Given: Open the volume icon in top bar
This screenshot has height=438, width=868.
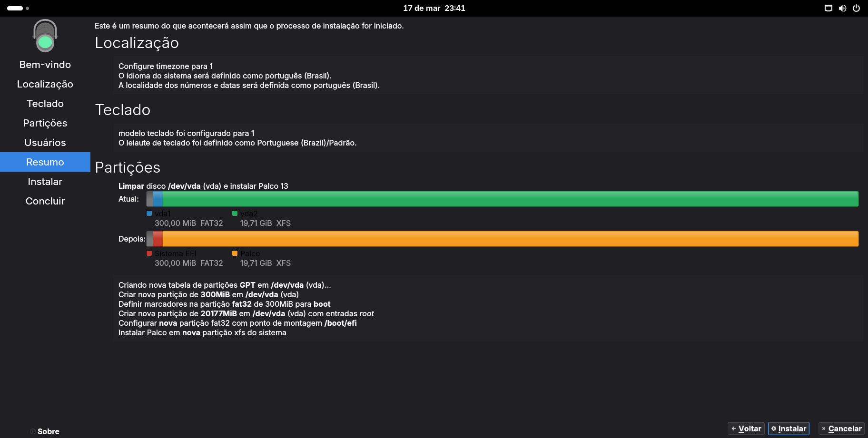Looking at the screenshot, I should click(x=842, y=8).
